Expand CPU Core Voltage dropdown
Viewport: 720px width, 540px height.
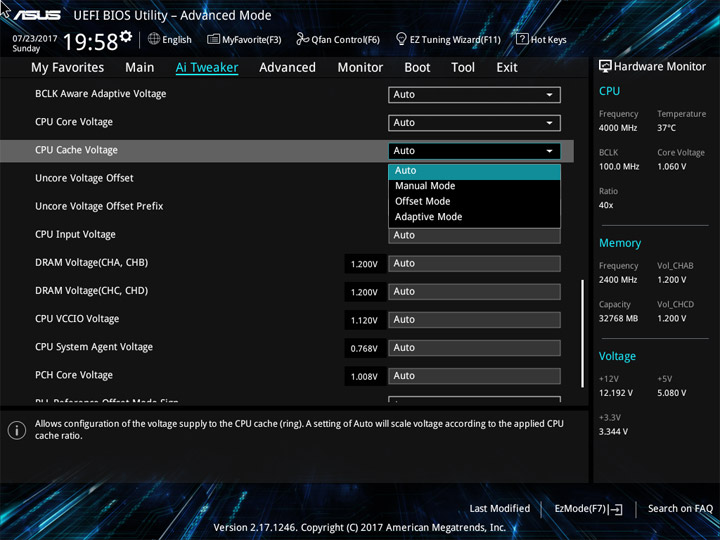tap(474, 123)
